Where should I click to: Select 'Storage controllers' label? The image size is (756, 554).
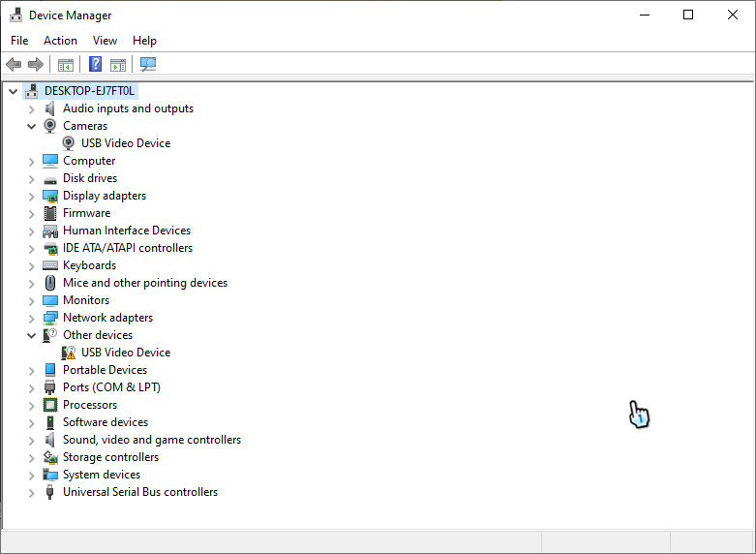pos(111,457)
